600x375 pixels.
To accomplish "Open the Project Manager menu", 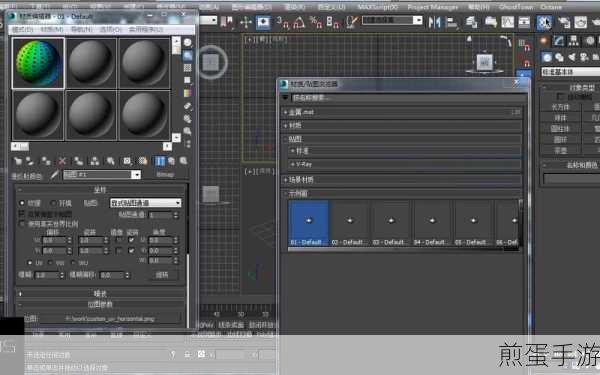I will point(432,7).
